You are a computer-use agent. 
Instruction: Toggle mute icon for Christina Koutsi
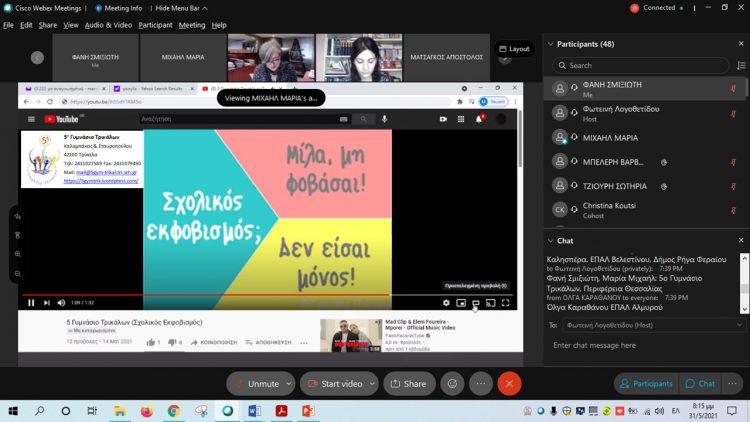[x=733, y=211]
